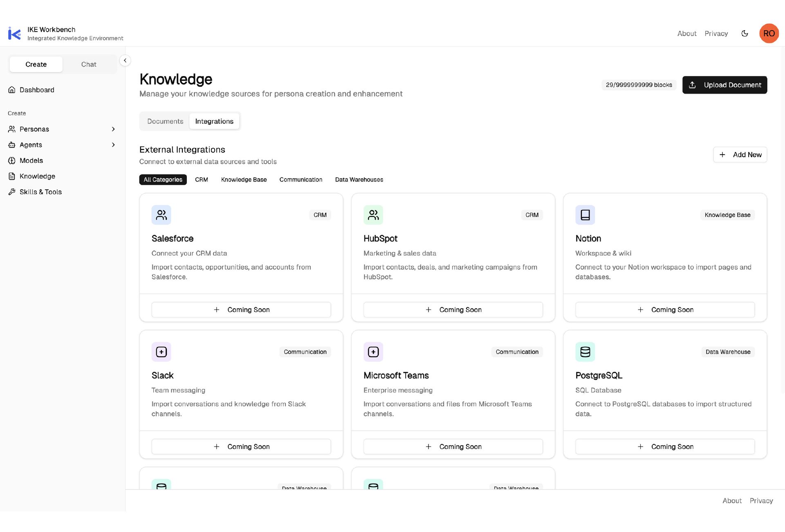Click the Knowledge document icon in sidebar

[12, 176]
